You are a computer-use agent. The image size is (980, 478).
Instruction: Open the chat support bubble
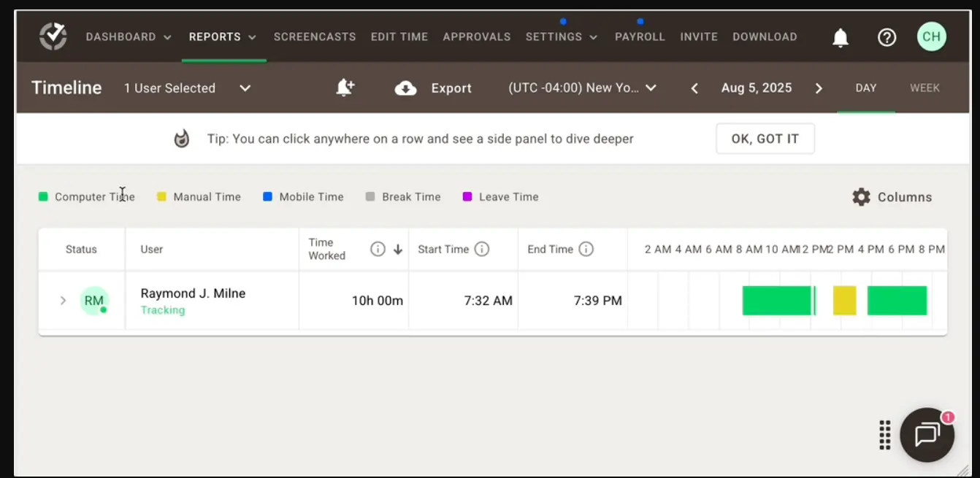(x=927, y=435)
